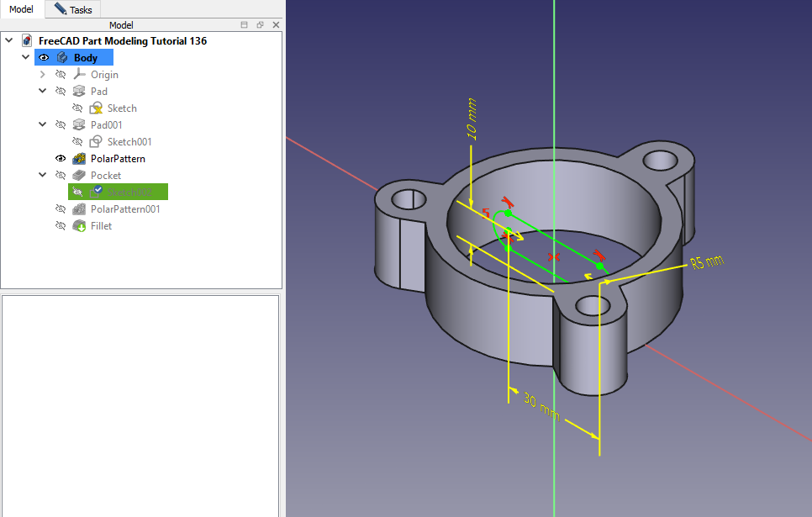Float the Model panel window
The image size is (812, 517).
(260, 25)
